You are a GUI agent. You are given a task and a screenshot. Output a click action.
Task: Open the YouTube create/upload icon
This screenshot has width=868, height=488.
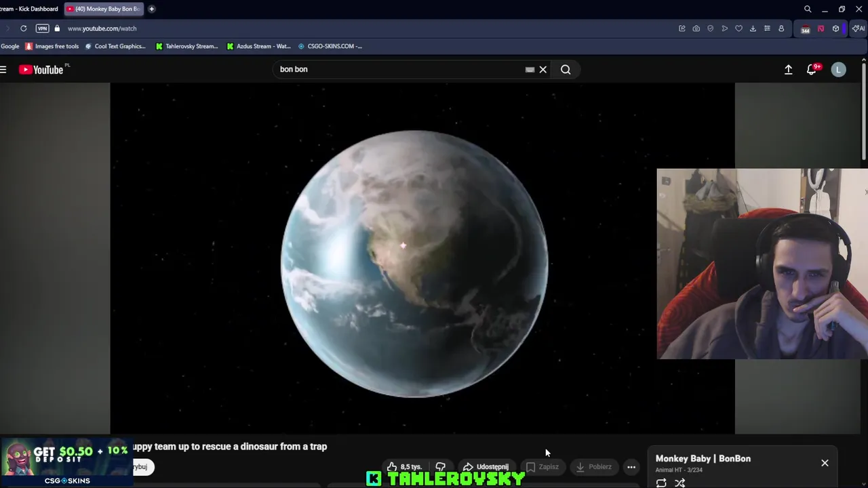(788, 69)
